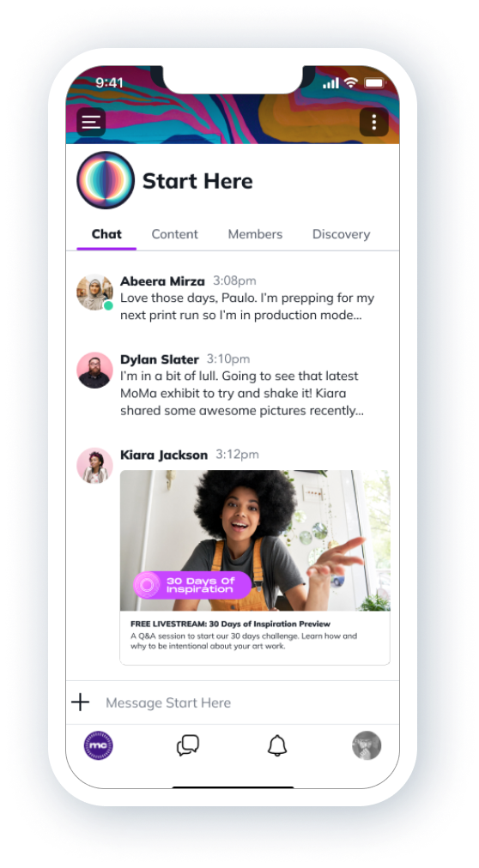Open the profile avatar in bottom bar
Viewport: 479px width, 868px height.
pyautogui.click(x=367, y=745)
